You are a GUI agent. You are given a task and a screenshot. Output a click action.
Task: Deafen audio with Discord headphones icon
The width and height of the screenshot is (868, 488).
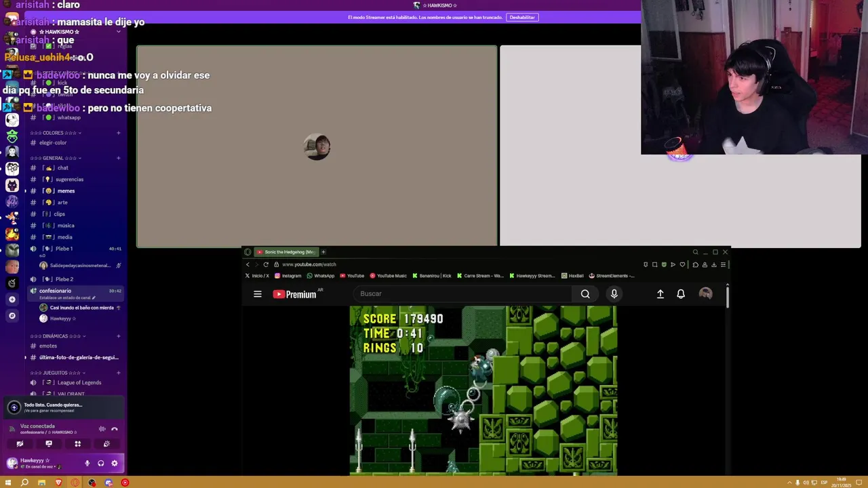100,463
